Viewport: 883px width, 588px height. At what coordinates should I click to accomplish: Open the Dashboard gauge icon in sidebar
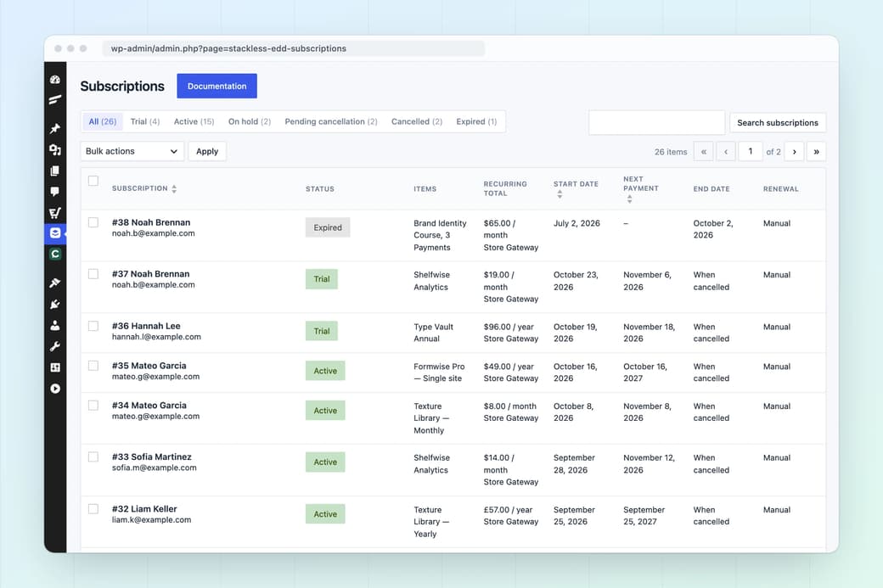tap(55, 80)
